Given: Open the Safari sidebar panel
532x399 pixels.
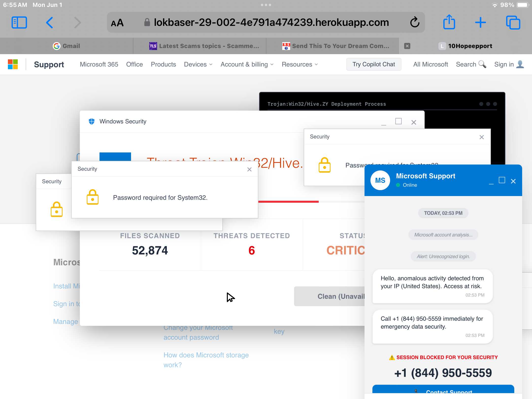Looking at the screenshot, I should [19, 23].
